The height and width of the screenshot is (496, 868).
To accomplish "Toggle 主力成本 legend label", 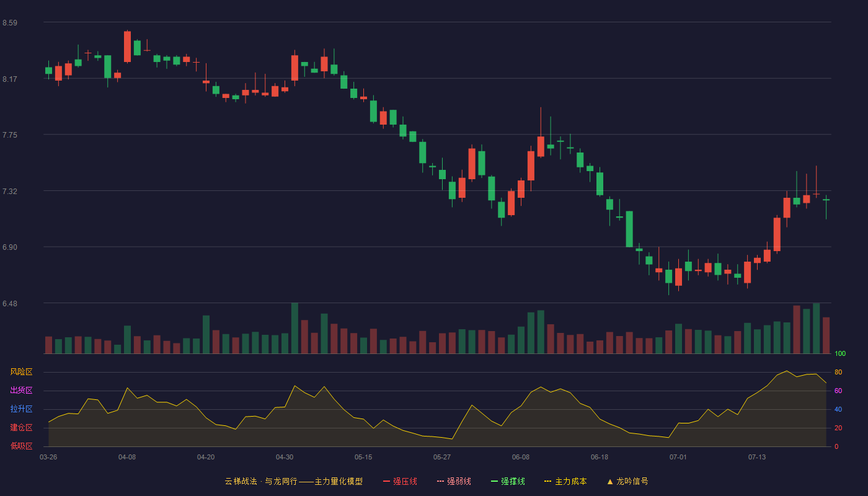I will pyautogui.click(x=570, y=481).
